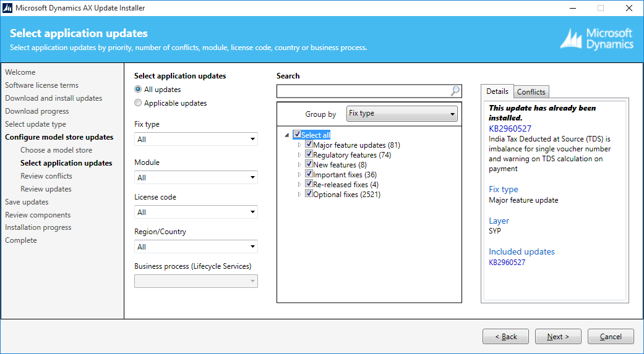Click the Microsoft Dynamics logo
This screenshot has width=644, height=354.
click(x=597, y=39)
